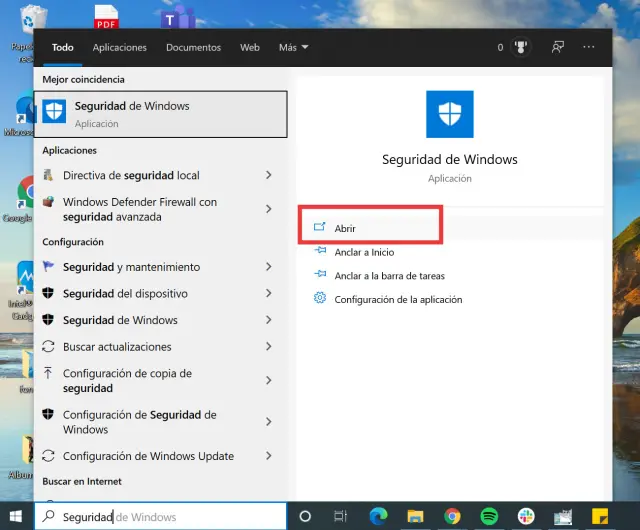Click Abrir to open Windows Security
The height and width of the screenshot is (530, 640).
tap(345, 228)
